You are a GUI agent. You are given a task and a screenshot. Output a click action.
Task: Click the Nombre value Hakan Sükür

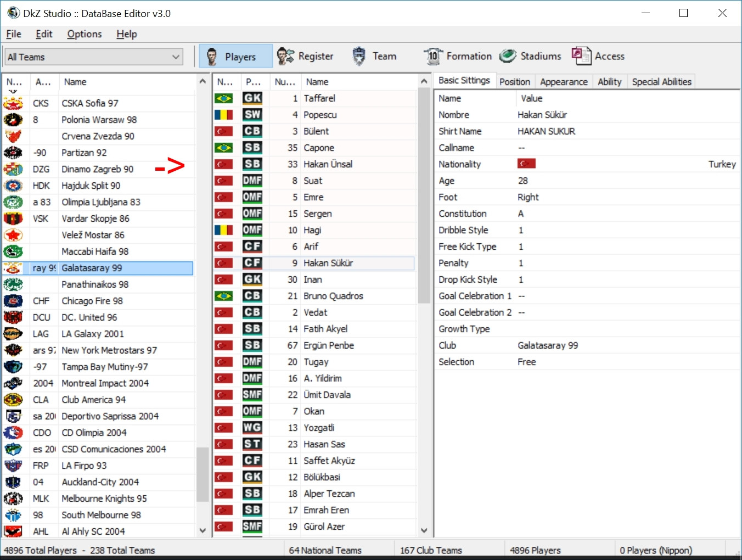point(542,115)
